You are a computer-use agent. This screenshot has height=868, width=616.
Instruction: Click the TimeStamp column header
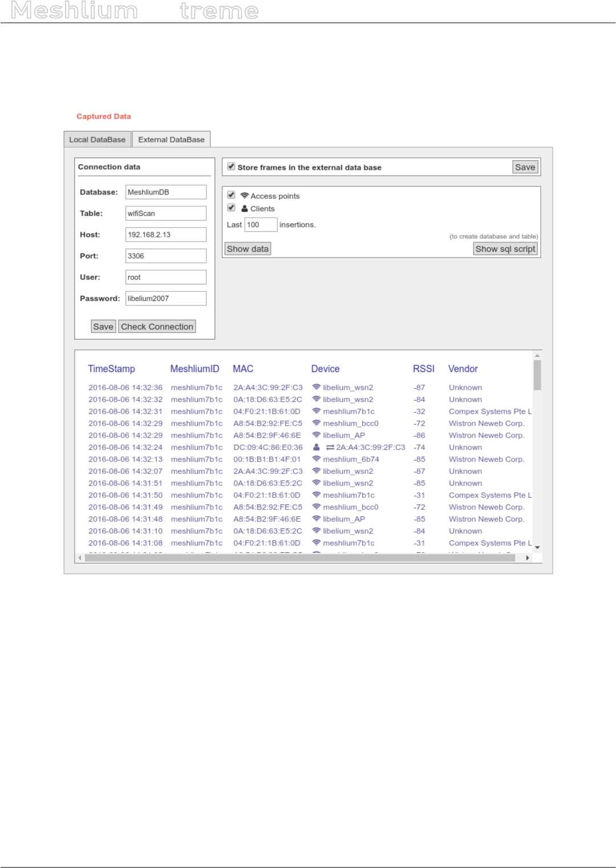click(111, 369)
